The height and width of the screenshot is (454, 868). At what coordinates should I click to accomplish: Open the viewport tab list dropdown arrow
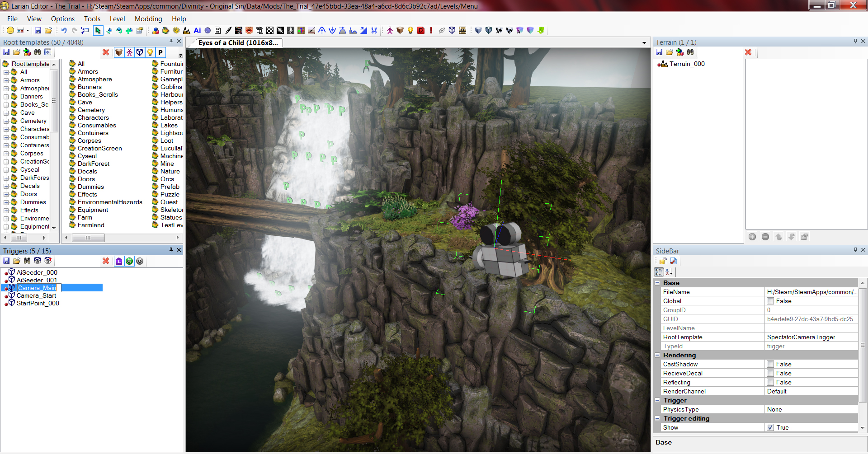point(644,43)
